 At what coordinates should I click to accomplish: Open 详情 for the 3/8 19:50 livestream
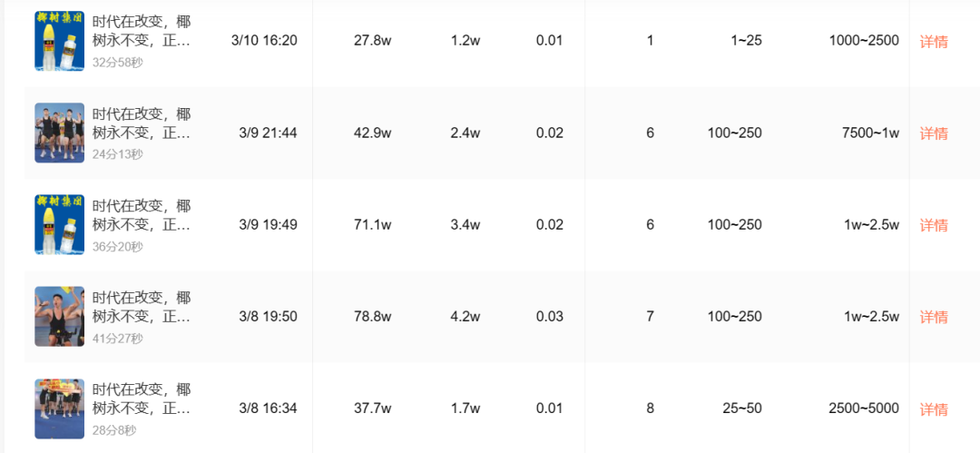(934, 317)
